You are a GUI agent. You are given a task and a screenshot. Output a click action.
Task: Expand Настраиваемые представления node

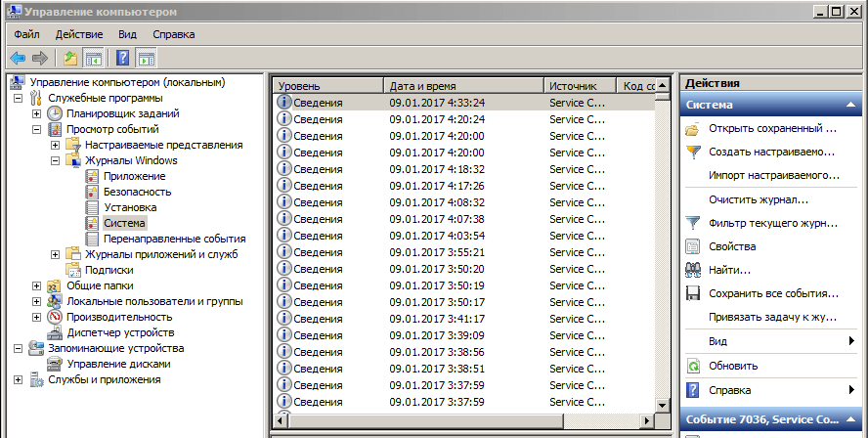click(56, 145)
